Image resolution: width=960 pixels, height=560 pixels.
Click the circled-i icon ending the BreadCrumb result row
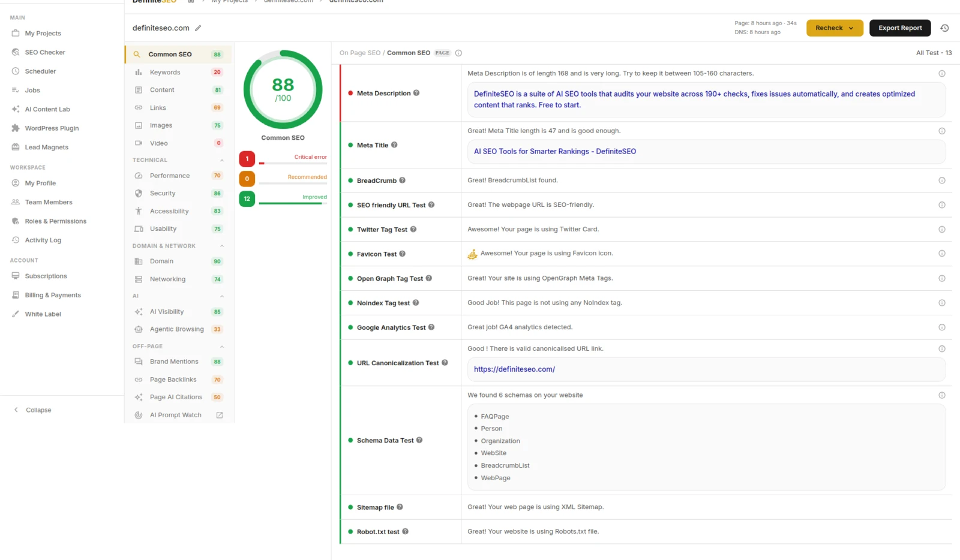pos(942,180)
